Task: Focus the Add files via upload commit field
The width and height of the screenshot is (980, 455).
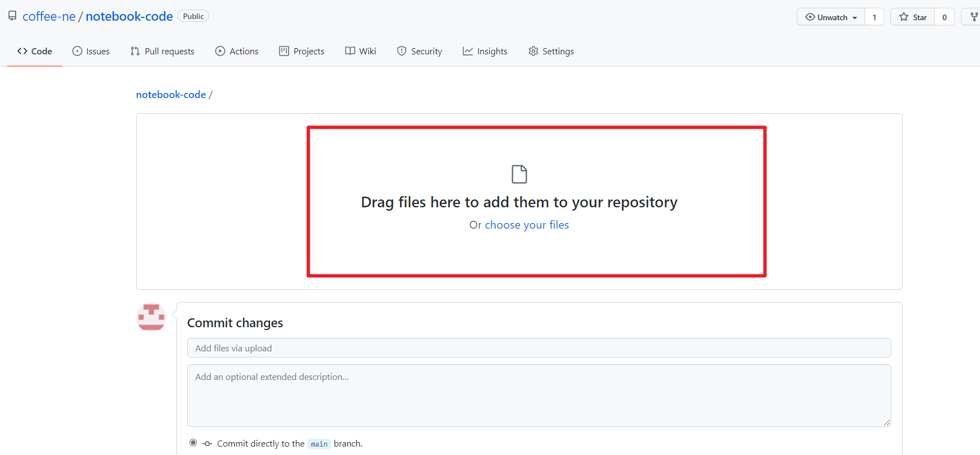Action: (539, 348)
